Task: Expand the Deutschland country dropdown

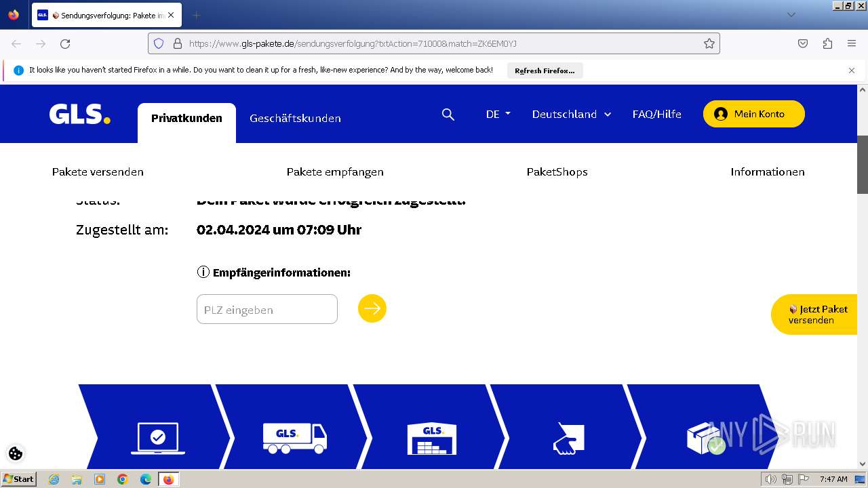Action: click(572, 114)
